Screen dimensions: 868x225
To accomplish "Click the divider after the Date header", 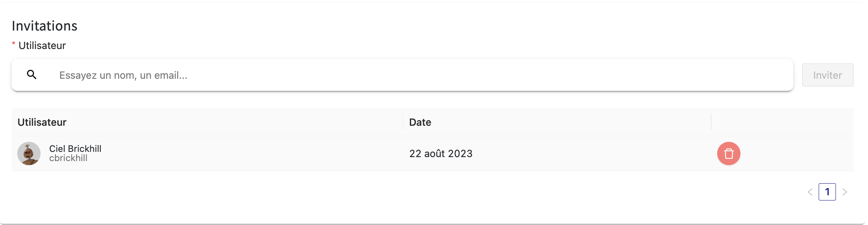I will coord(711,122).
